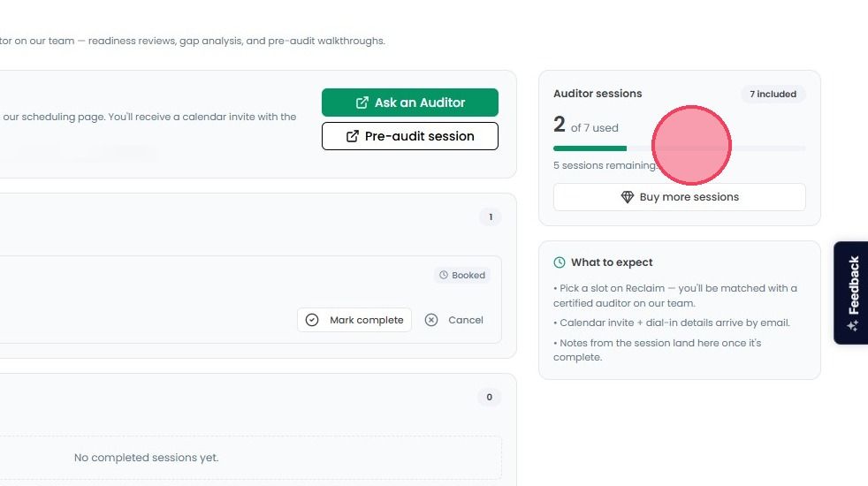Click the sparkle icon on Feedback tab

(x=852, y=325)
